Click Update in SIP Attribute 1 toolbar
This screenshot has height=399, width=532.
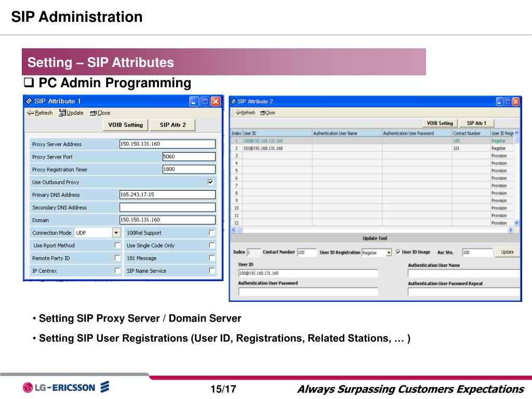point(71,113)
